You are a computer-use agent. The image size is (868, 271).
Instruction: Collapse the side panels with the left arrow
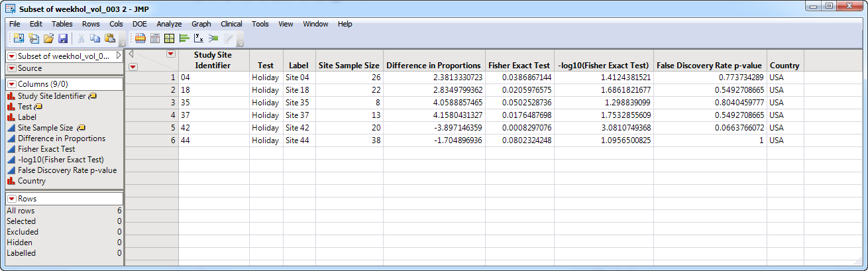click(x=131, y=53)
